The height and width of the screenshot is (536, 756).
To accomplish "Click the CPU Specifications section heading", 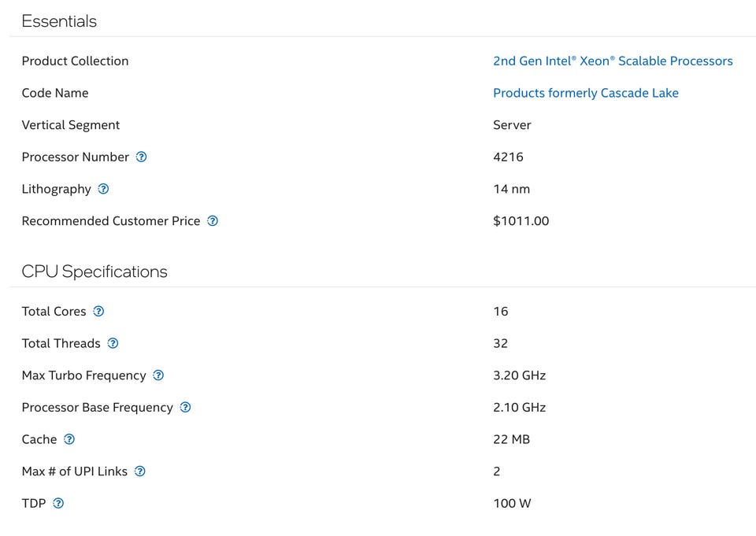I will 94,272.
